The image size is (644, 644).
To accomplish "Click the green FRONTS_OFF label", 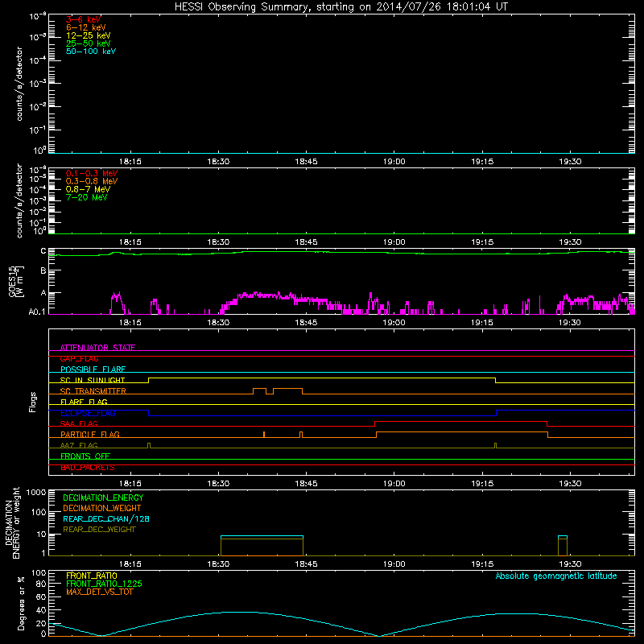I will point(85,456).
